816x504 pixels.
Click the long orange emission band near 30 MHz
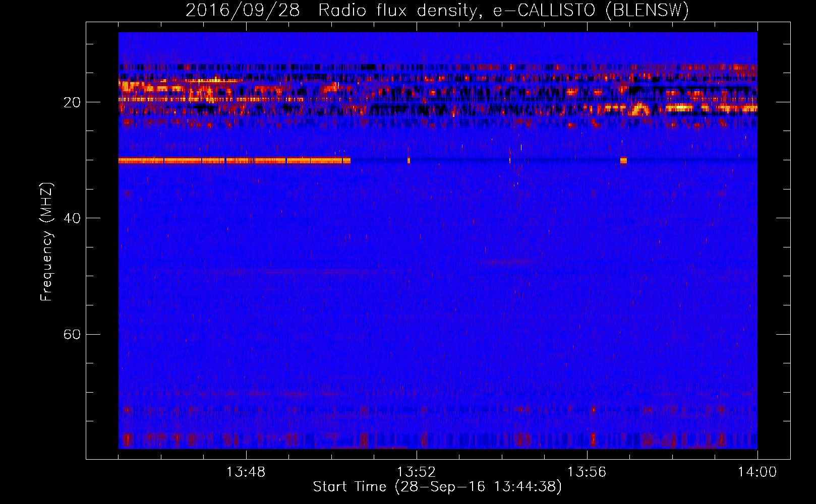235,161
